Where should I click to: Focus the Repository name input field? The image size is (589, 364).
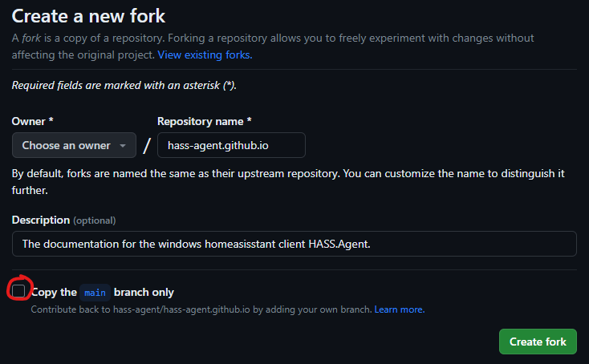pyautogui.click(x=231, y=145)
